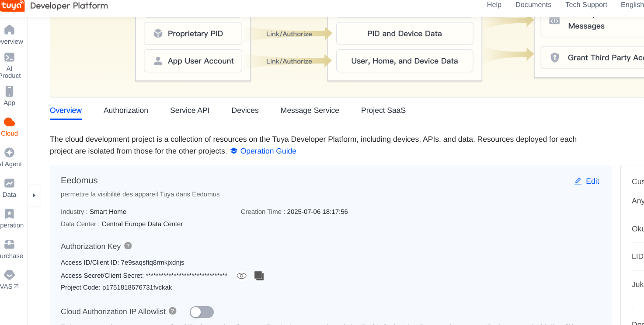Open the Tech Support link

pyautogui.click(x=586, y=5)
